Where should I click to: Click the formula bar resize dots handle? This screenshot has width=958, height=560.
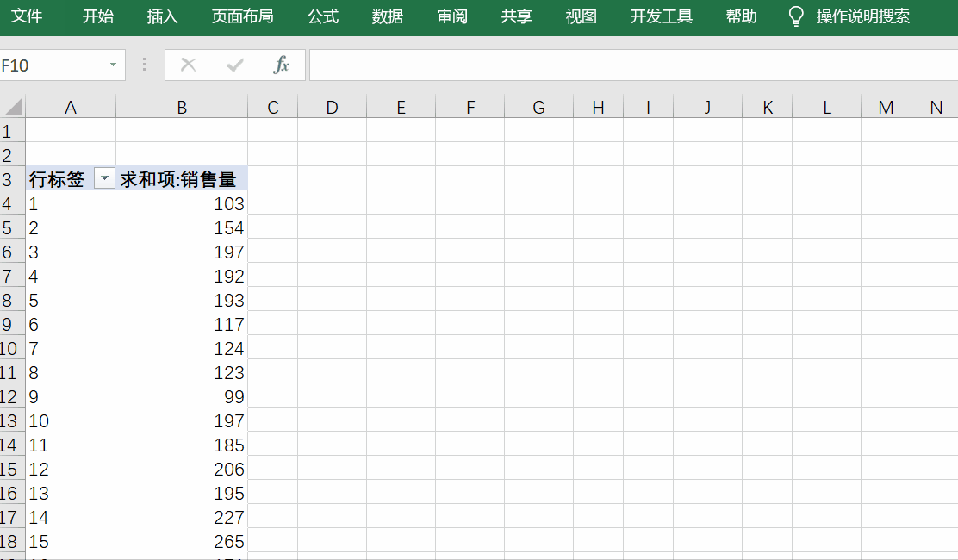pos(144,65)
